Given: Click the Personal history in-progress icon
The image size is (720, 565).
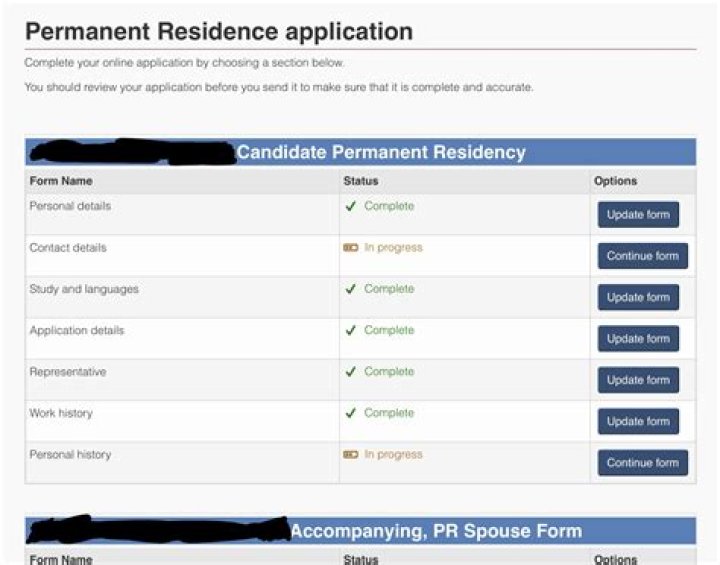Looking at the screenshot, I should coord(351,455).
